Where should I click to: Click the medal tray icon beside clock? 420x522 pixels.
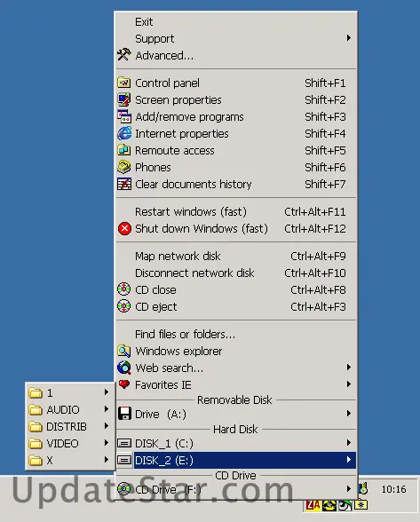(364, 488)
